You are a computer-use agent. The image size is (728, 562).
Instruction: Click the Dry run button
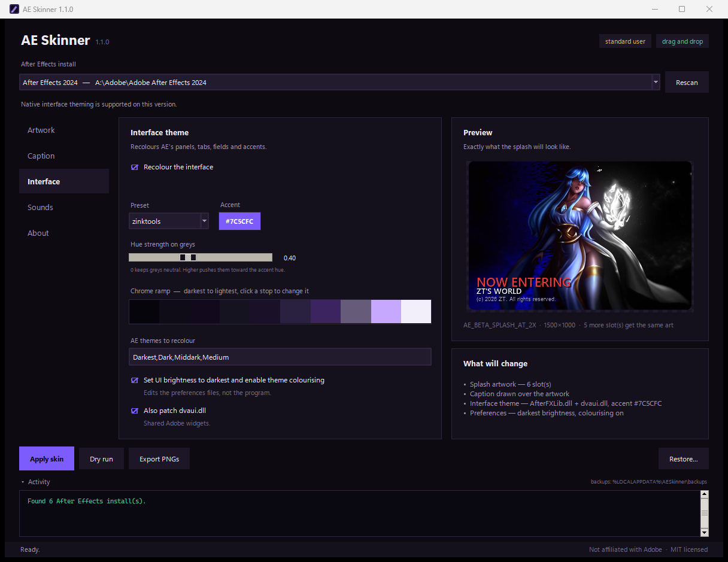coord(102,459)
